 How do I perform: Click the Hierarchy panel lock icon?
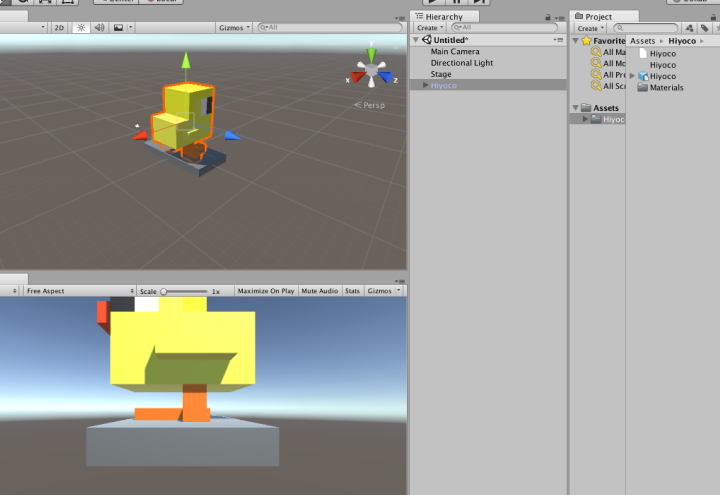[550, 17]
